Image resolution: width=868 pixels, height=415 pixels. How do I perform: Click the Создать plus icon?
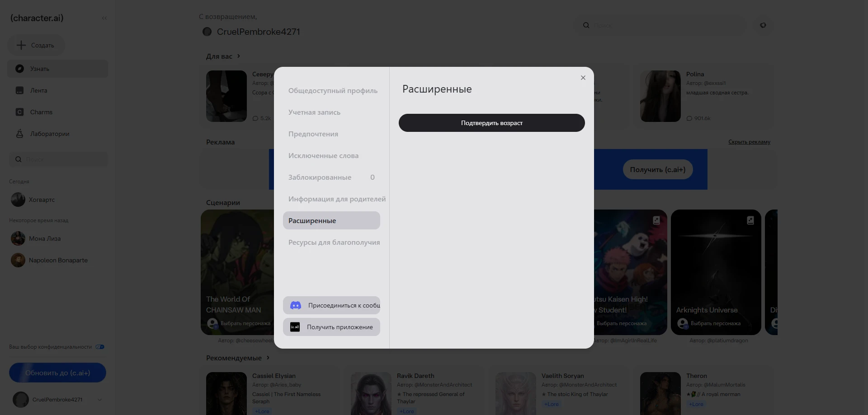(x=21, y=45)
